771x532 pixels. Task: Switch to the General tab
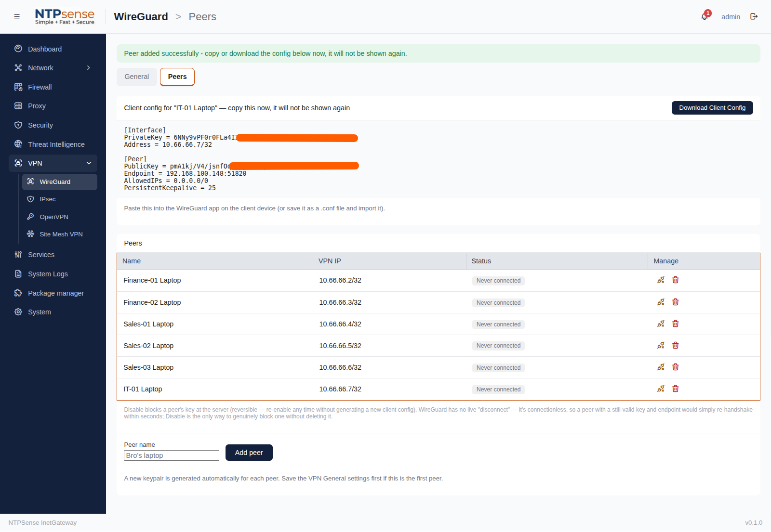point(137,77)
